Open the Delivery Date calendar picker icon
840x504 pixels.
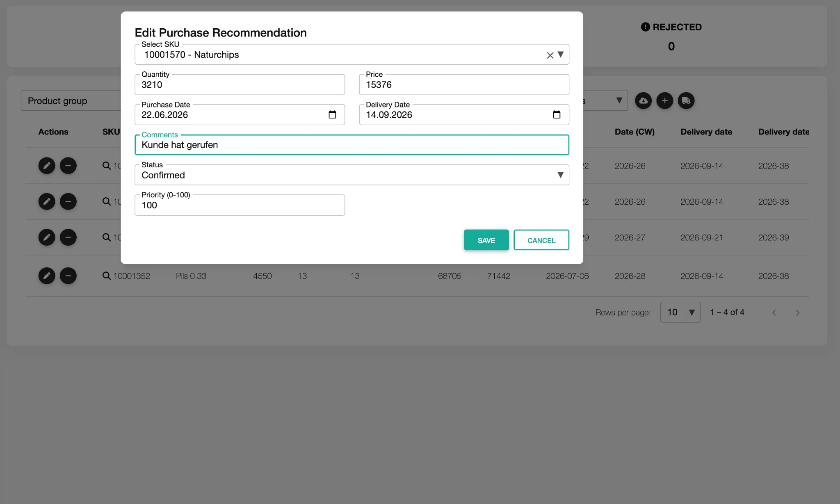coord(557,115)
